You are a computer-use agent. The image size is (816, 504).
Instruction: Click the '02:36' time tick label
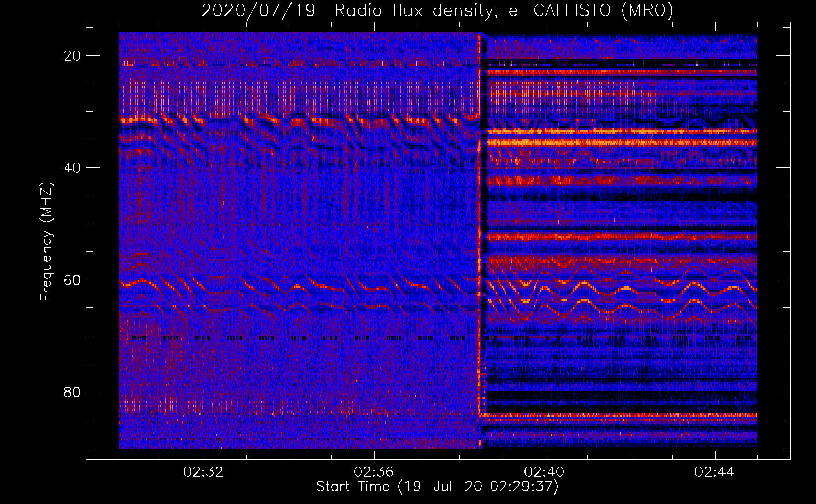(x=374, y=472)
